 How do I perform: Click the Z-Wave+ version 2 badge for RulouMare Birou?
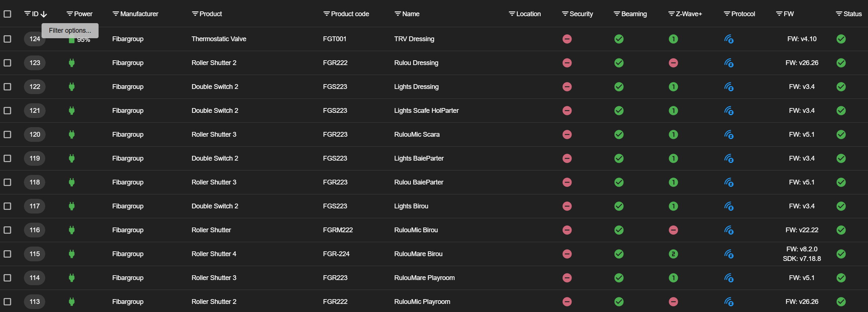pyautogui.click(x=673, y=254)
